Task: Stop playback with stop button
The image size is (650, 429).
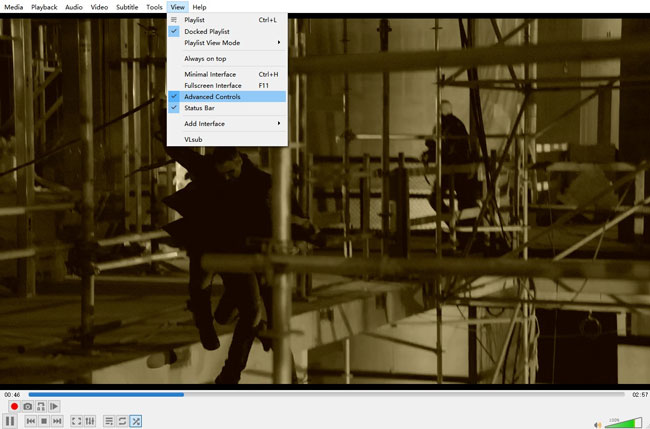Action: click(44, 421)
